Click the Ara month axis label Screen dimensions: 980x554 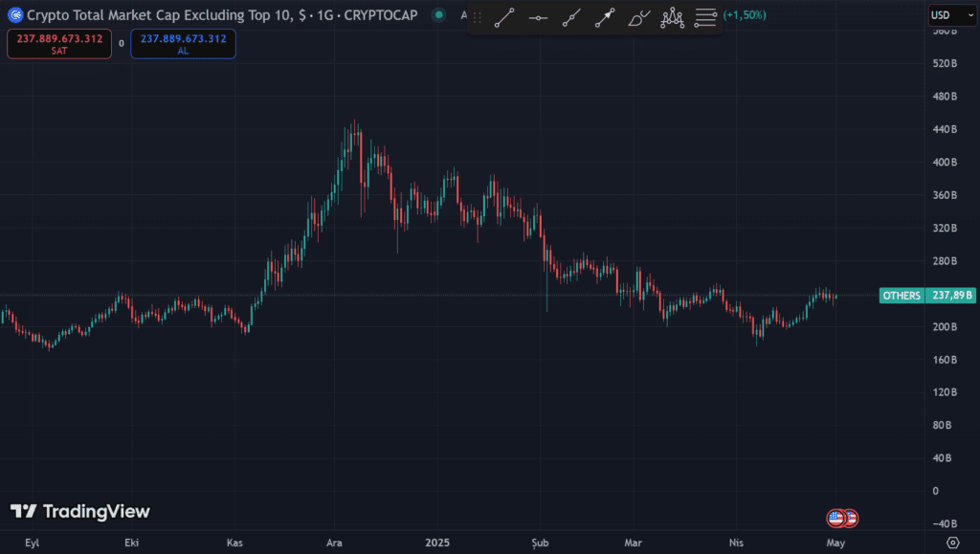coord(334,543)
